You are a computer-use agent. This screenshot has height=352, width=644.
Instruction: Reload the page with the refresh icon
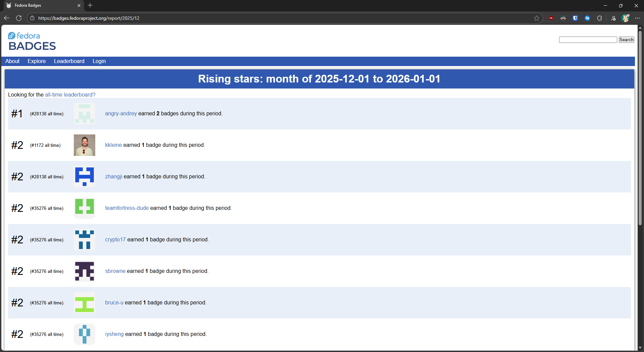[19, 18]
